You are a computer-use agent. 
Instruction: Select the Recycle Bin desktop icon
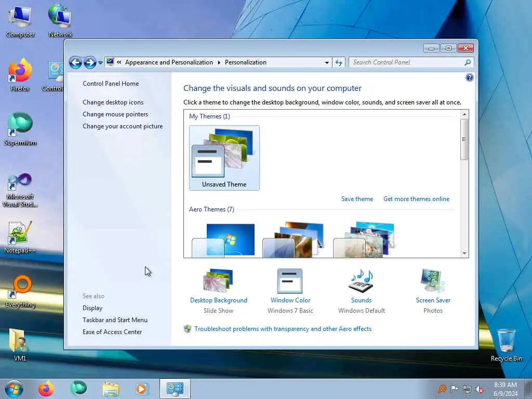coord(506,345)
